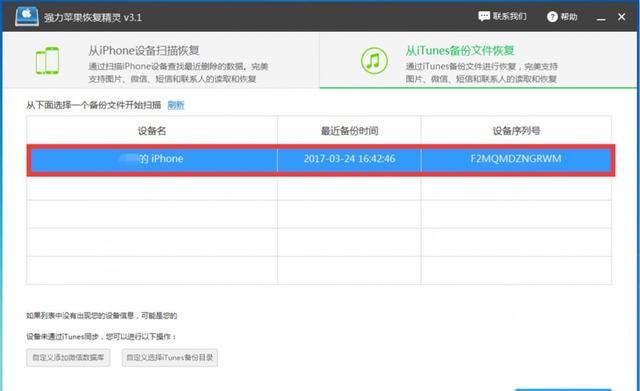The width and height of the screenshot is (640, 391).
Task: Switch to 从iPhone设备扫描恢复 tab
Action: pos(161,60)
